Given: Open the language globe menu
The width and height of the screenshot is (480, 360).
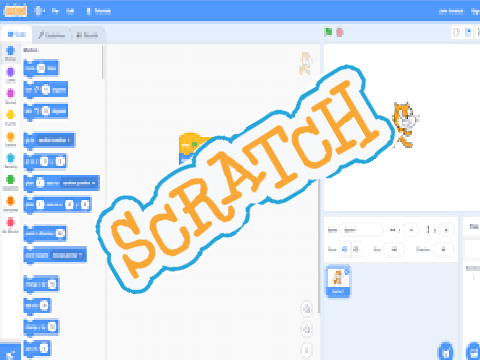Looking at the screenshot, I should point(39,11).
